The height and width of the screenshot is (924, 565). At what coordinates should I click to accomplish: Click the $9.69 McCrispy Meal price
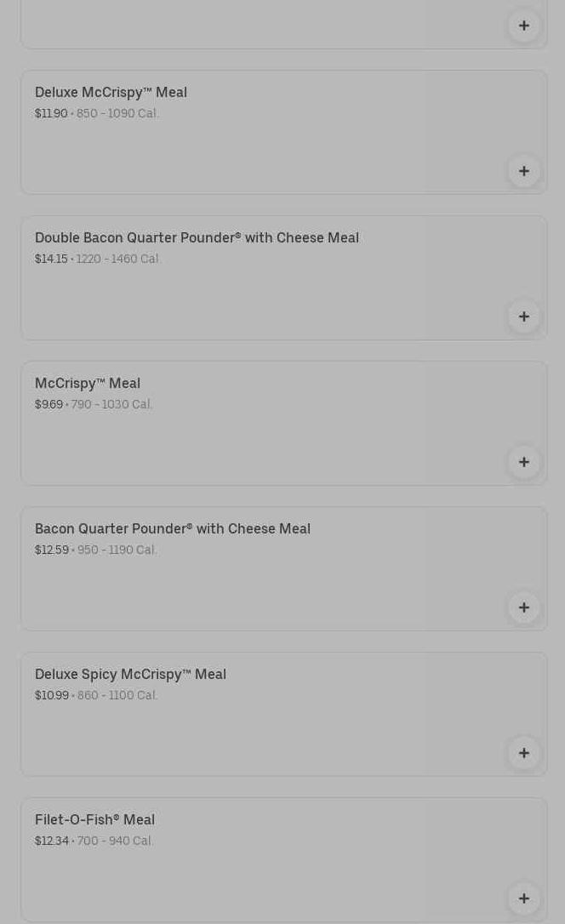pyautogui.click(x=49, y=404)
